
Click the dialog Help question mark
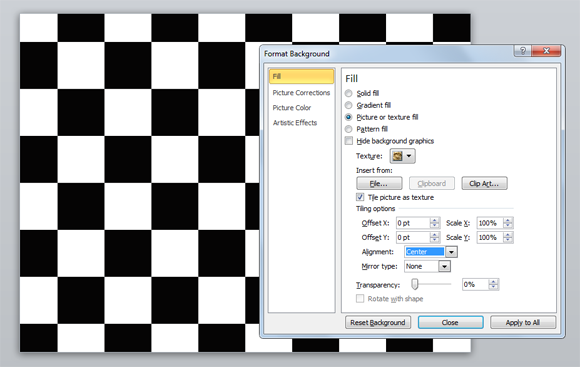click(x=523, y=51)
